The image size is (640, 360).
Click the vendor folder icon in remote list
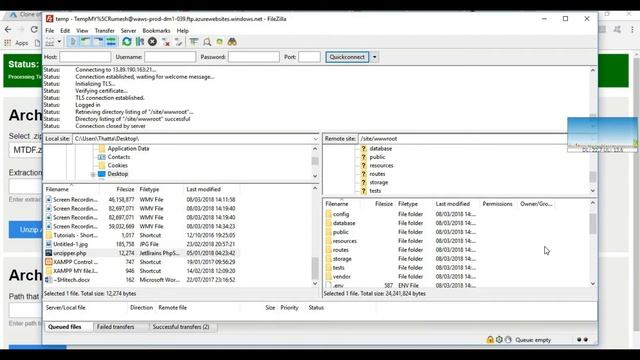(x=329, y=276)
